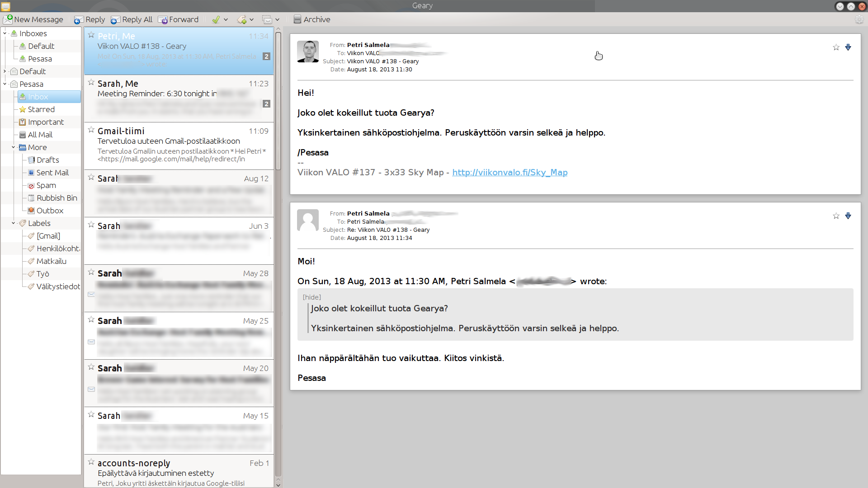
Task: Hide the quoted text via [hide]
Action: tap(312, 297)
